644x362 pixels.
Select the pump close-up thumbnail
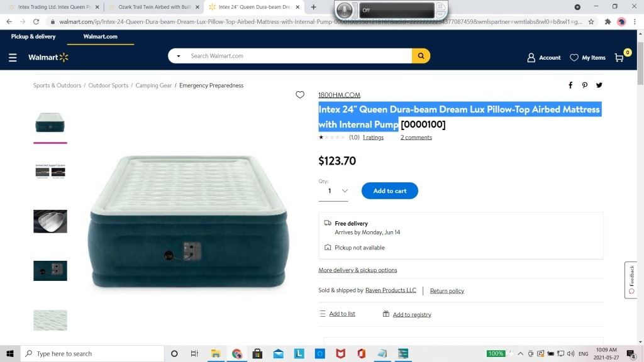50,271
